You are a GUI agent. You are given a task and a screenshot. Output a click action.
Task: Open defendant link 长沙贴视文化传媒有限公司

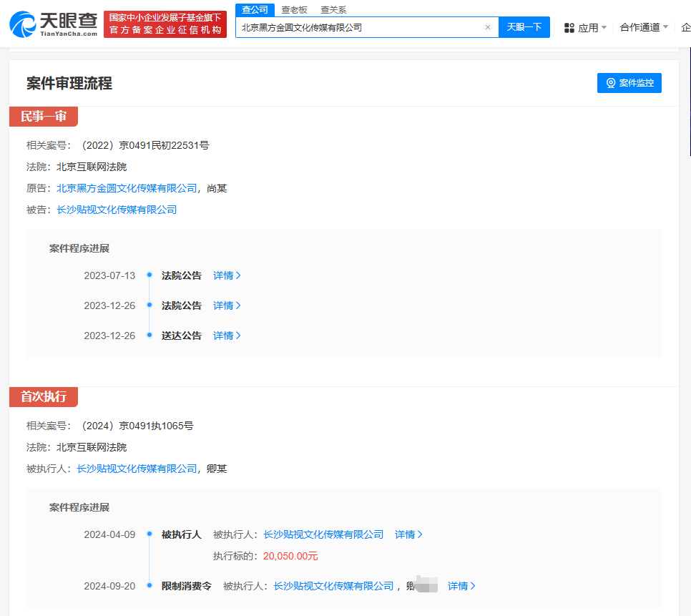pos(117,210)
